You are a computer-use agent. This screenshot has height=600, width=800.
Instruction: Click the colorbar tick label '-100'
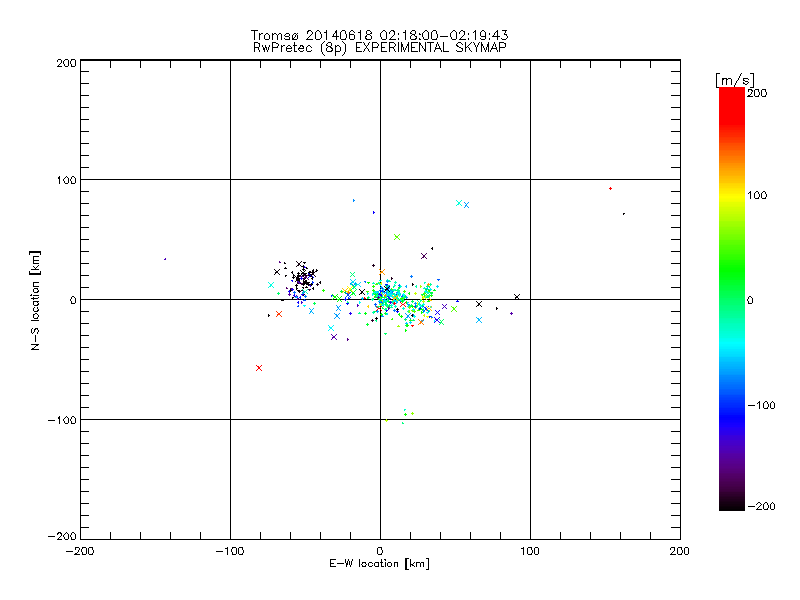761,406
